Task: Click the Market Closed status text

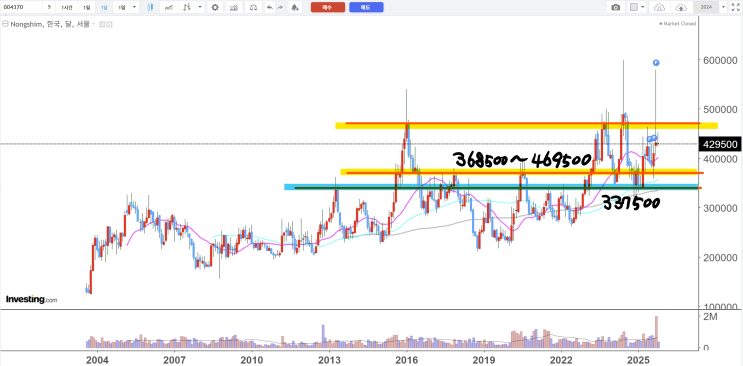Action: click(679, 24)
